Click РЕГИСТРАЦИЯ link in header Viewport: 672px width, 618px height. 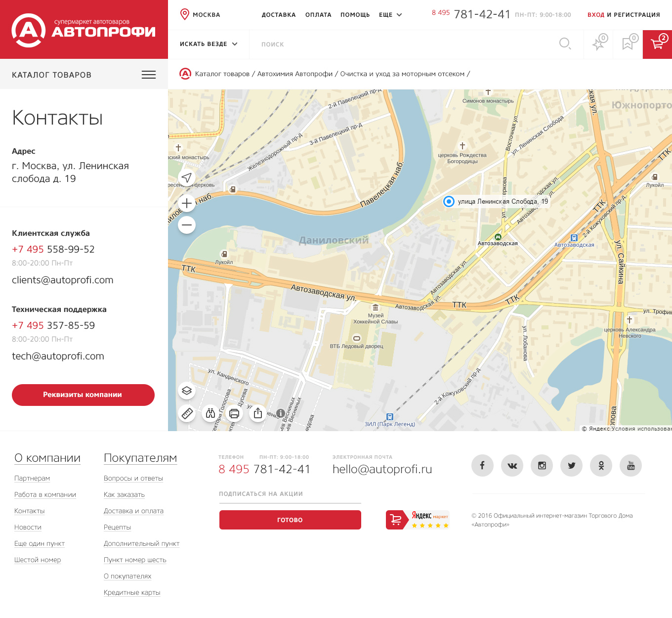[x=637, y=15]
